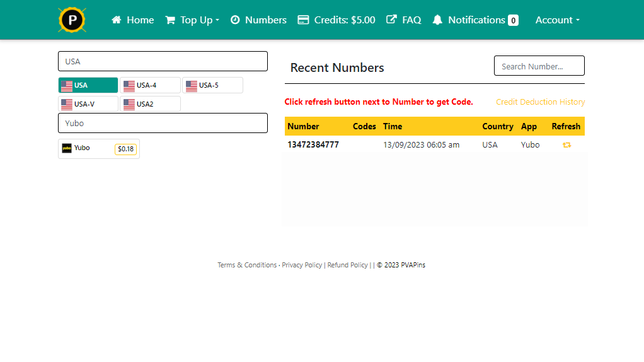
Task: Click the number 13472384777
Action: tap(313, 144)
